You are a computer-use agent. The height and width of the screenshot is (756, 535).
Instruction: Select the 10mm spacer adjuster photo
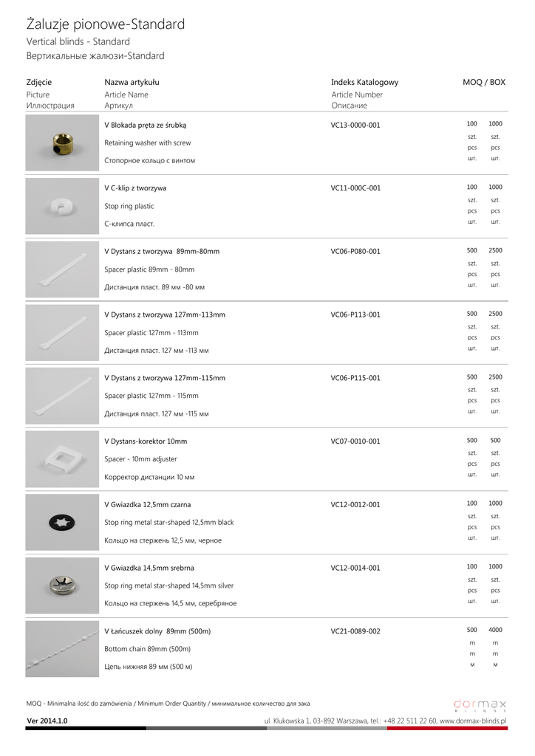pyautogui.click(x=62, y=460)
